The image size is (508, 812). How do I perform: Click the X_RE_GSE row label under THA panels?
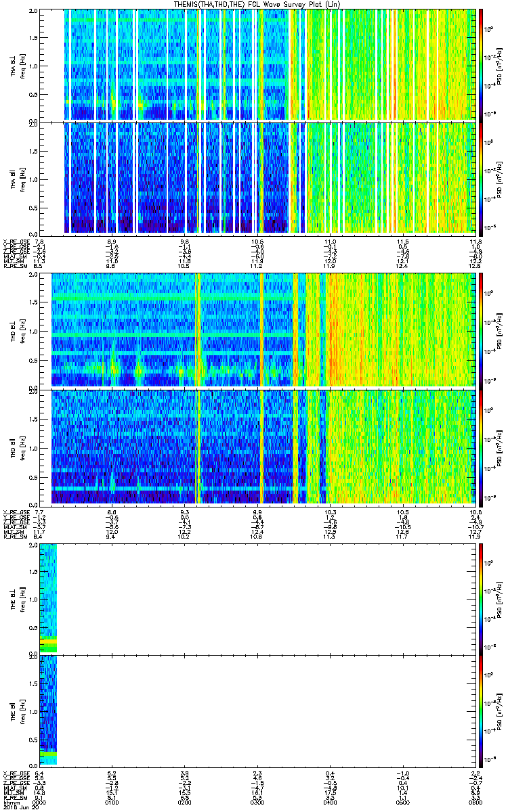point(16,241)
